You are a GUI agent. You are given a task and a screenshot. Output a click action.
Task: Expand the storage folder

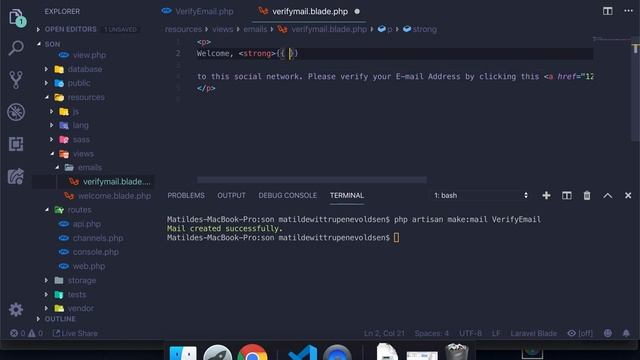(x=46, y=280)
